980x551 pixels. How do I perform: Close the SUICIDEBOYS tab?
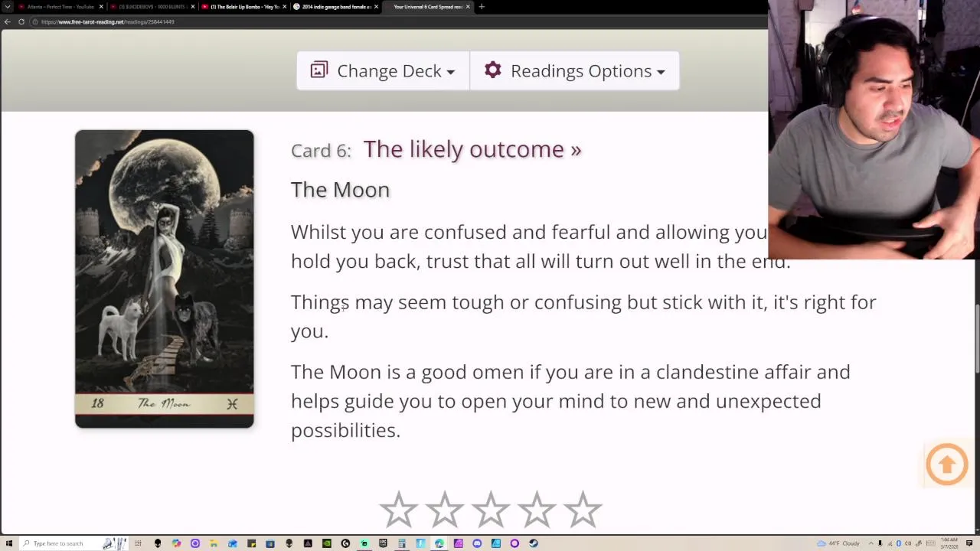tap(193, 7)
